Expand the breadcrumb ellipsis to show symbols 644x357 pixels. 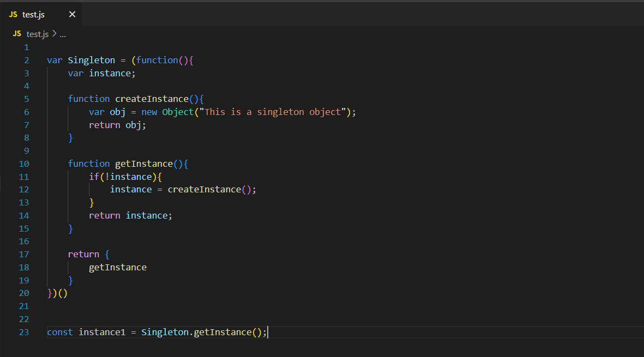pyautogui.click(x=63, y=33)
